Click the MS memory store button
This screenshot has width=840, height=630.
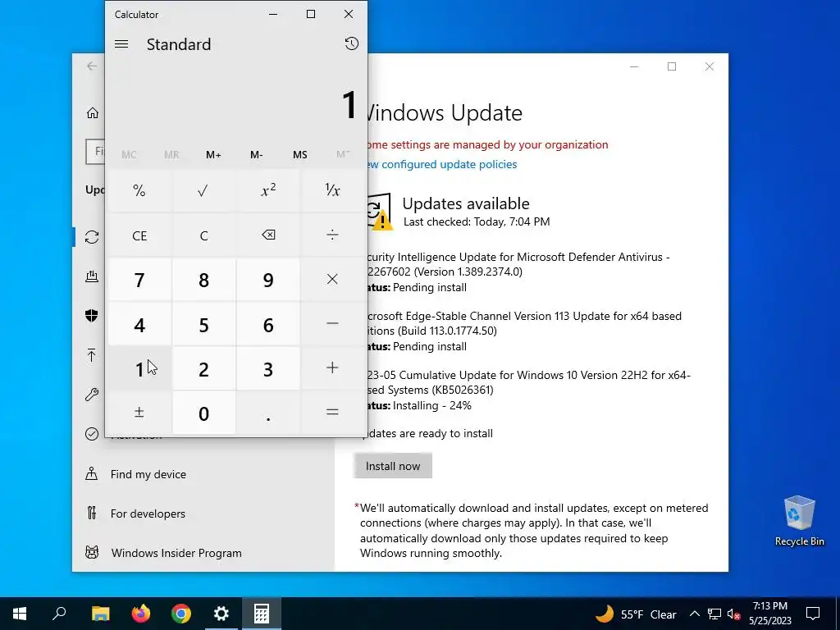[300, 155]
